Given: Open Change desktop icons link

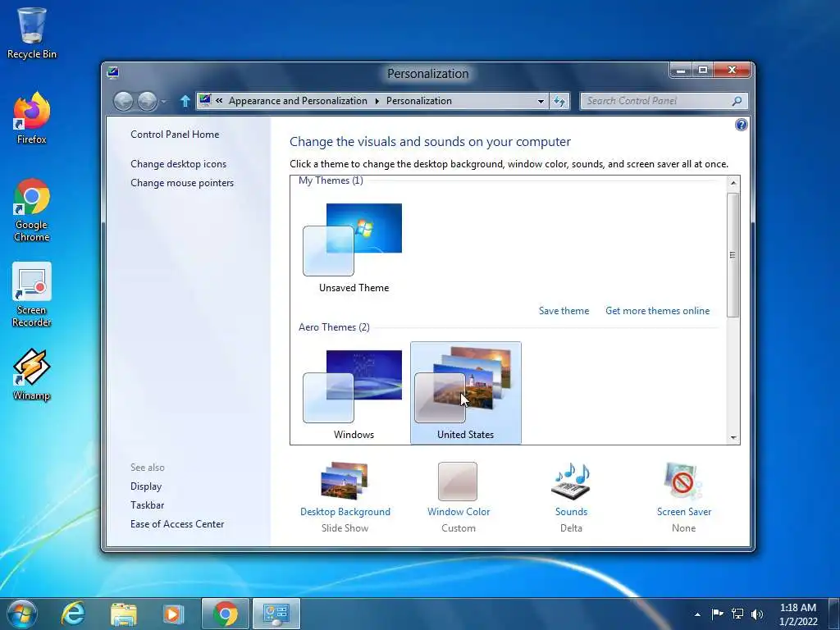Looking at the screenshot, I should click(x=178, y=164).
